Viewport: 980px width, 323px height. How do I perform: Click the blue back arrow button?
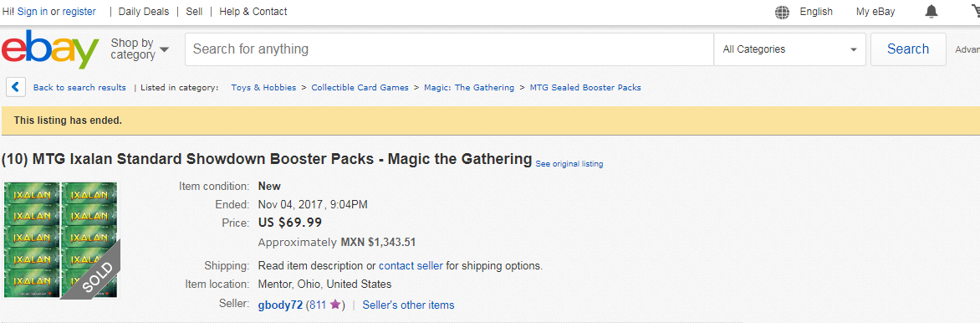pos(16,87)
